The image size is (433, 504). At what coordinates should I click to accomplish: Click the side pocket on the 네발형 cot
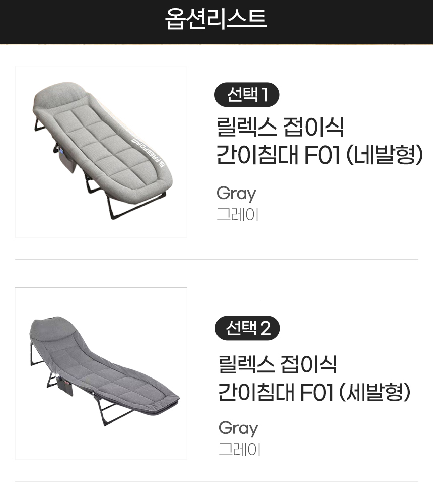click(x=66, y=161)
